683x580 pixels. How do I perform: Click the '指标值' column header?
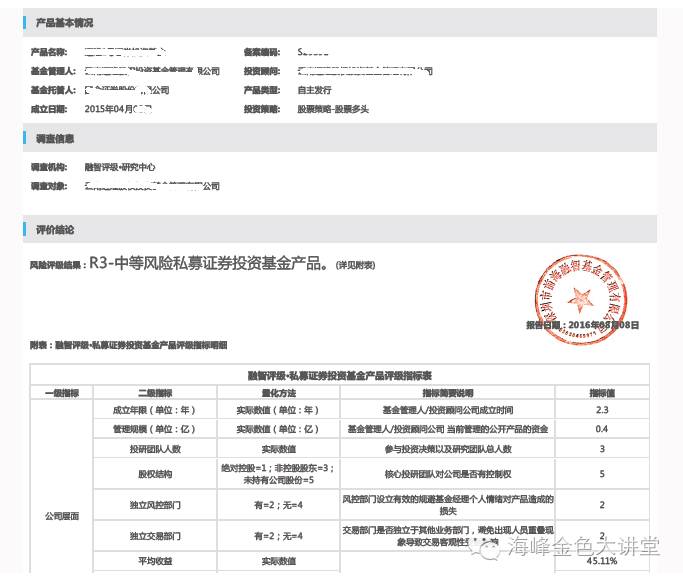(x=602, y=393)
